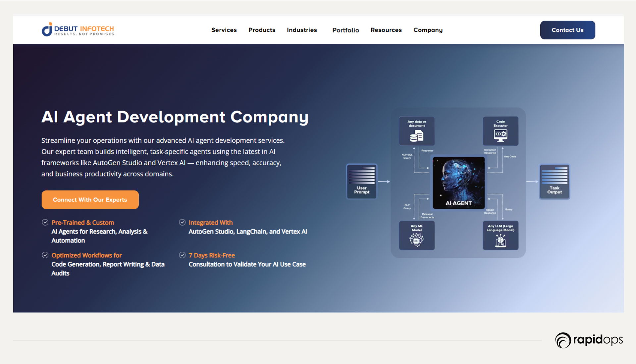636x364 pixels.
Task: Open the Products menu item
Action: click(262, 30)
